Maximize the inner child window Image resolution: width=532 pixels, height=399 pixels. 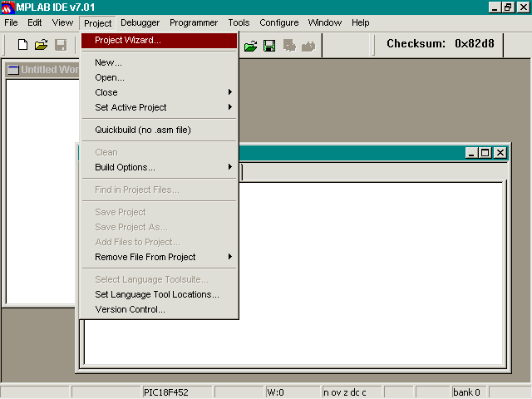coord(485,153)
